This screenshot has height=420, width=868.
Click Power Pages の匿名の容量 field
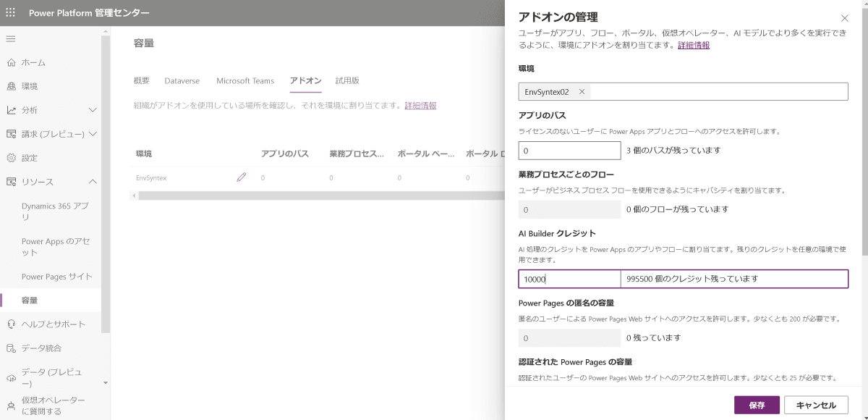[569, 338]
